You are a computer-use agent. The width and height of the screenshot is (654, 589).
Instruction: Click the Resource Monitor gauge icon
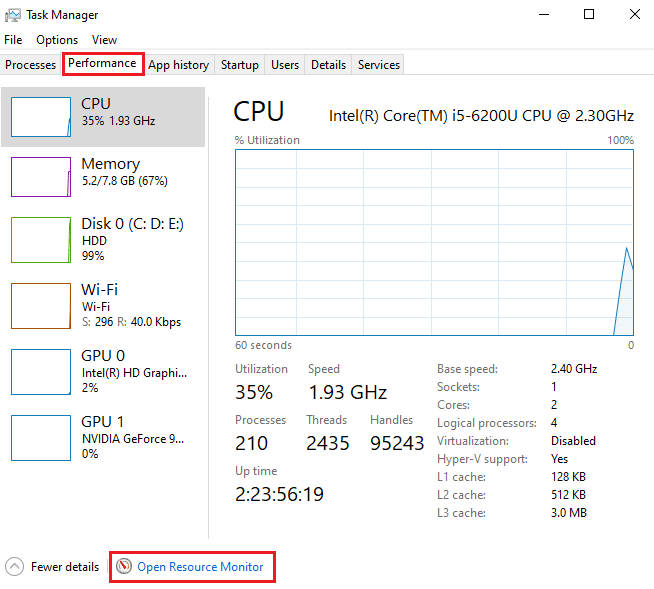click(124, 566)
